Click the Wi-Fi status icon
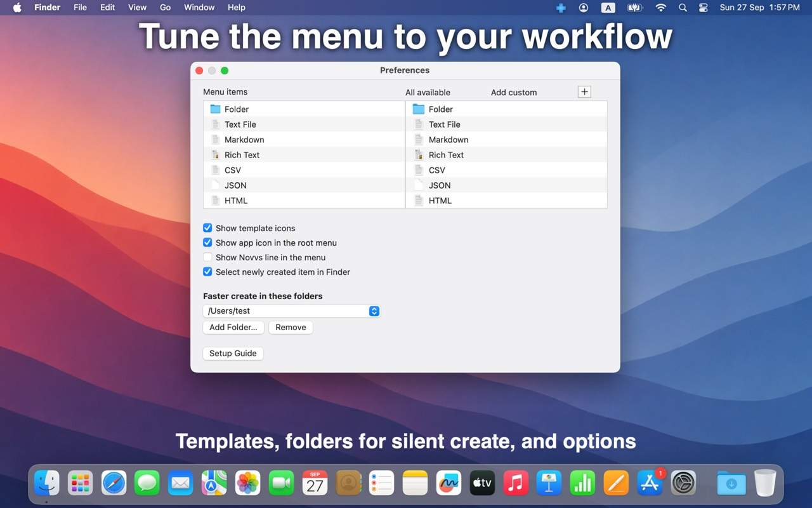This screenshot has height=508, width=812. pyautogui.click(x=661, y=8)
